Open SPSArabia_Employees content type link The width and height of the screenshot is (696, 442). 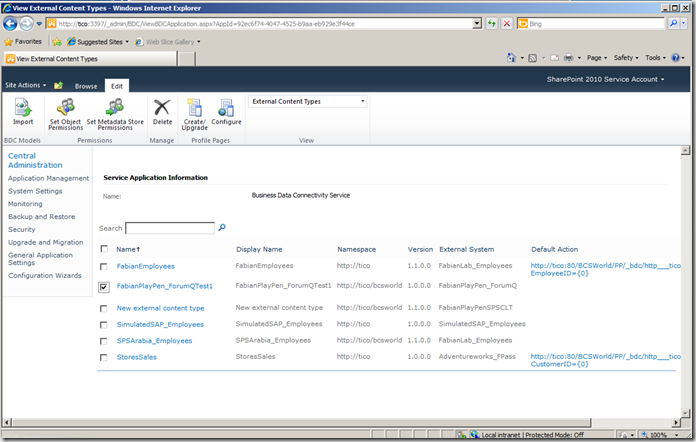tap(154, 341)
